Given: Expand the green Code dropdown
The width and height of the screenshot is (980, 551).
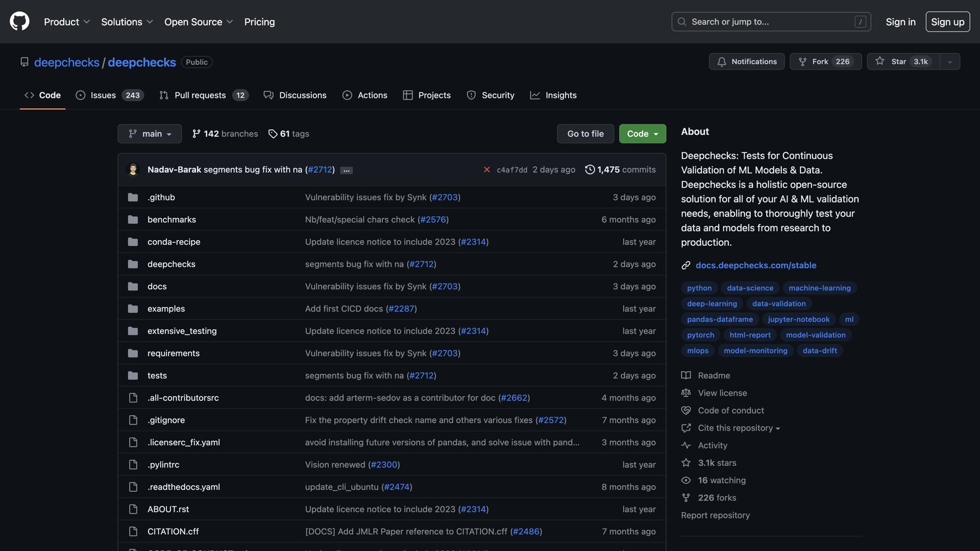Looking at the screenshot, I should click(642, 134).
